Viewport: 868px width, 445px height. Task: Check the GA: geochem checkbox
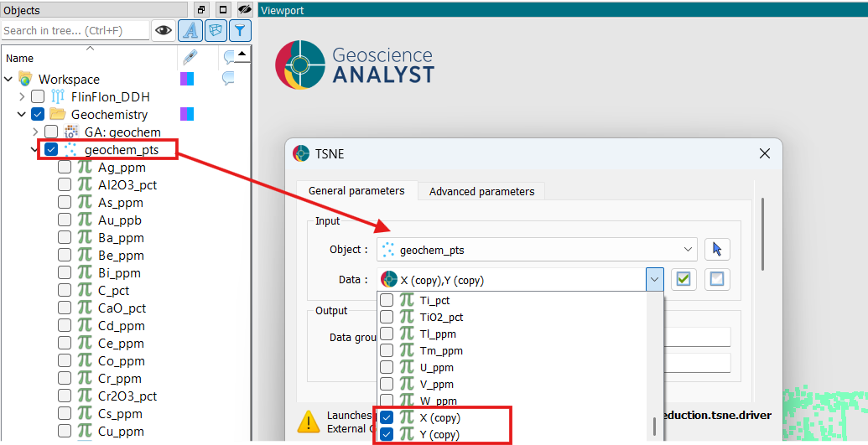51,132
